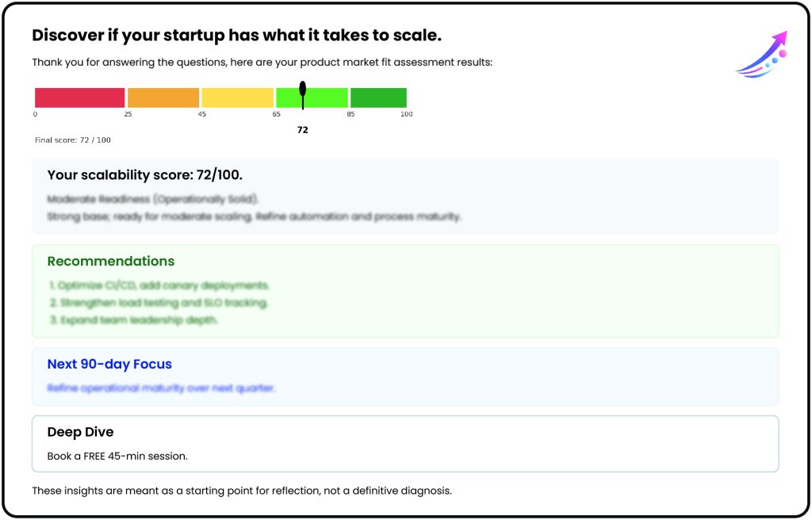This screenshot has height=520, width=812.
Task: Select the red gauge segment
Action: (x=79, y=97)
